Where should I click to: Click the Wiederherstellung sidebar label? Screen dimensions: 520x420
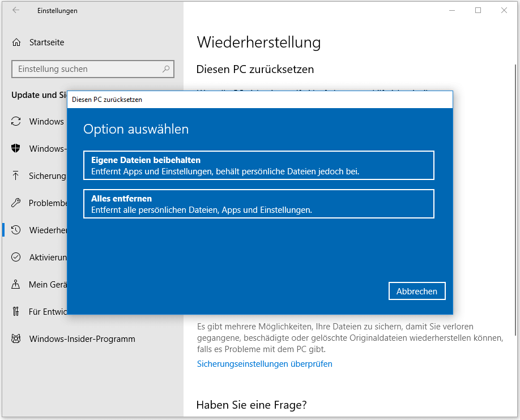[x=48, y=230]
